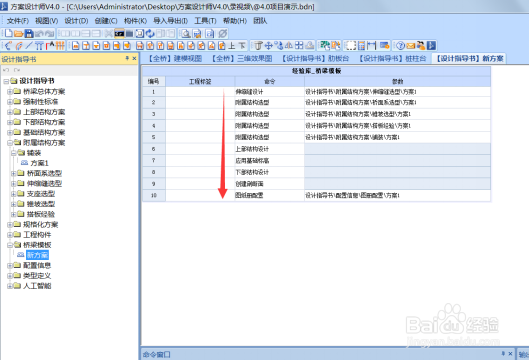Open the blue question mark help icon
This screenshot has height=360, width=529.
coord(400,45)
